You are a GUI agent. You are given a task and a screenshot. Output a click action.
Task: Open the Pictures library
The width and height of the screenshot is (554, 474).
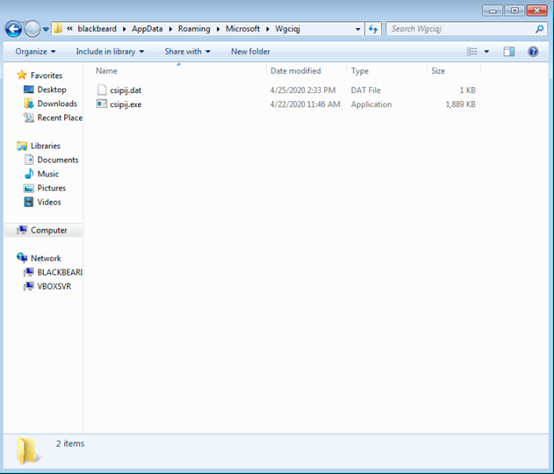(52, 188)
